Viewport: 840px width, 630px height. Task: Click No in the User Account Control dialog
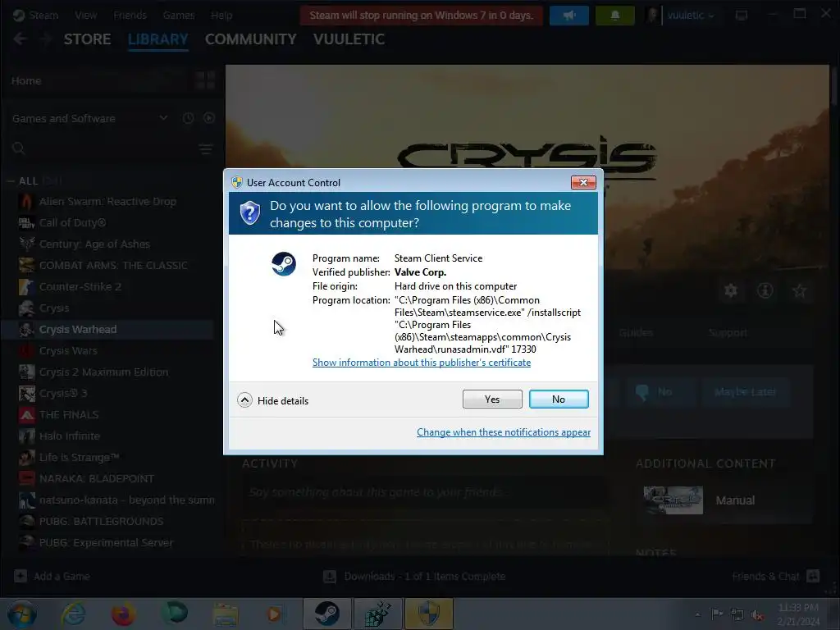(558, 399)
